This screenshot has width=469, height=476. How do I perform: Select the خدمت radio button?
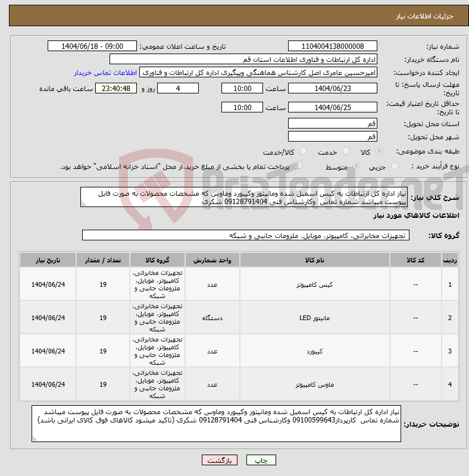[x=346, y=151]
